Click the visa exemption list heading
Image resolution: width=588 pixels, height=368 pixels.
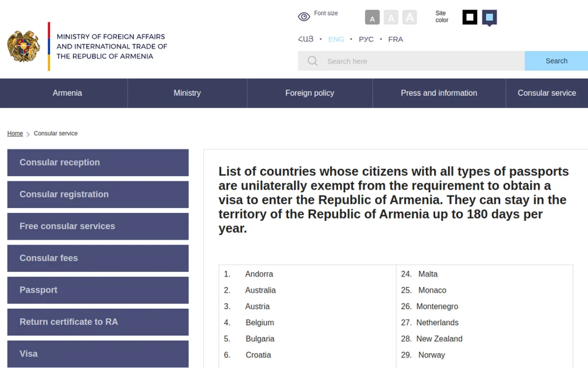coord(394,200)
